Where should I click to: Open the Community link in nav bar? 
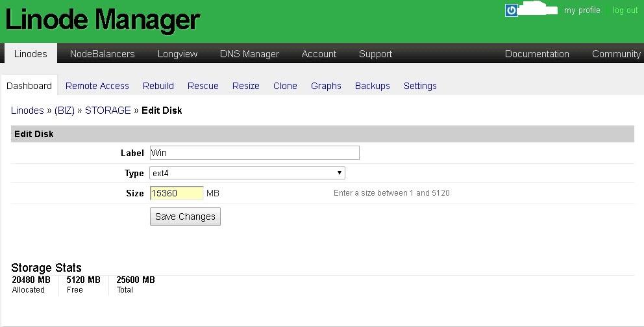[x=616, y=54]
